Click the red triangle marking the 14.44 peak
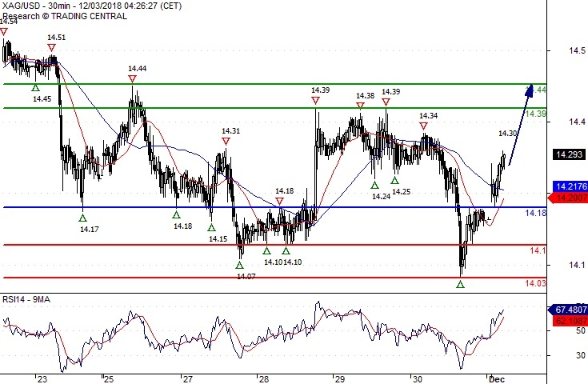 pos(132,78)
